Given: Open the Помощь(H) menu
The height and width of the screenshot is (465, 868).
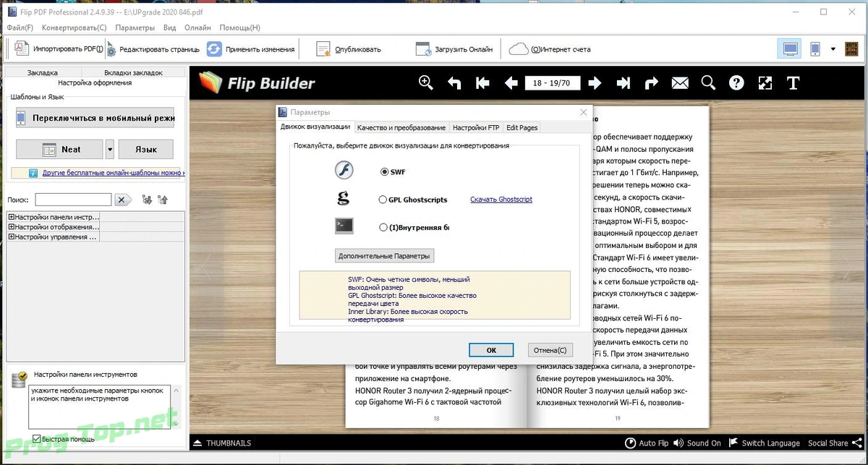Looking at the screenshot, I should click(x=240, y=27).
